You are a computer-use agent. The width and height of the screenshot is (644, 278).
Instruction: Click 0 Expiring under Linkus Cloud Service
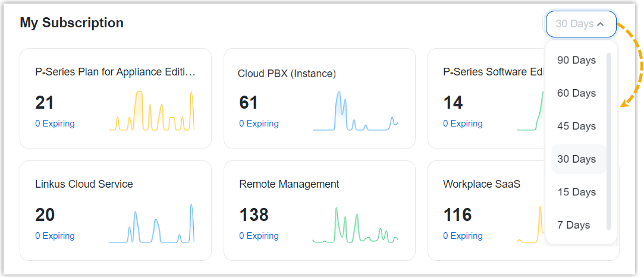(x=55, y=236)
